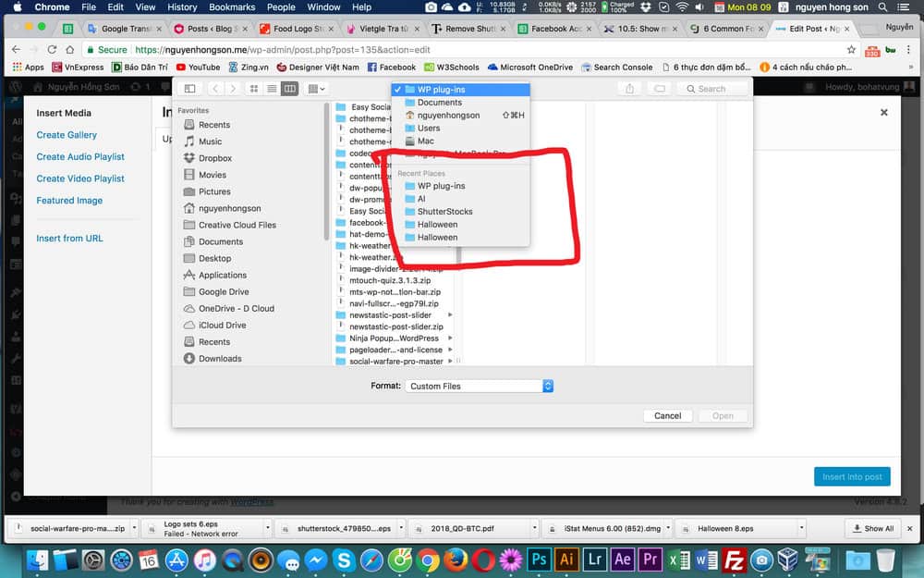Open Dropbox in the Favorites sidebar

coord(214,158)
